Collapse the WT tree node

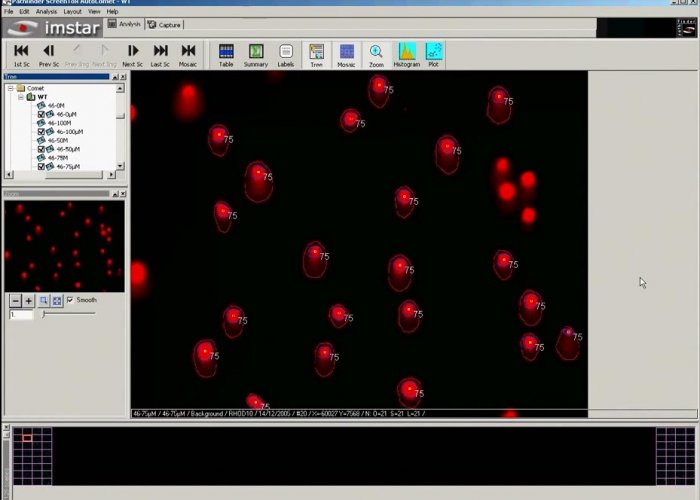pyautogui.click(x=21, y=97)
